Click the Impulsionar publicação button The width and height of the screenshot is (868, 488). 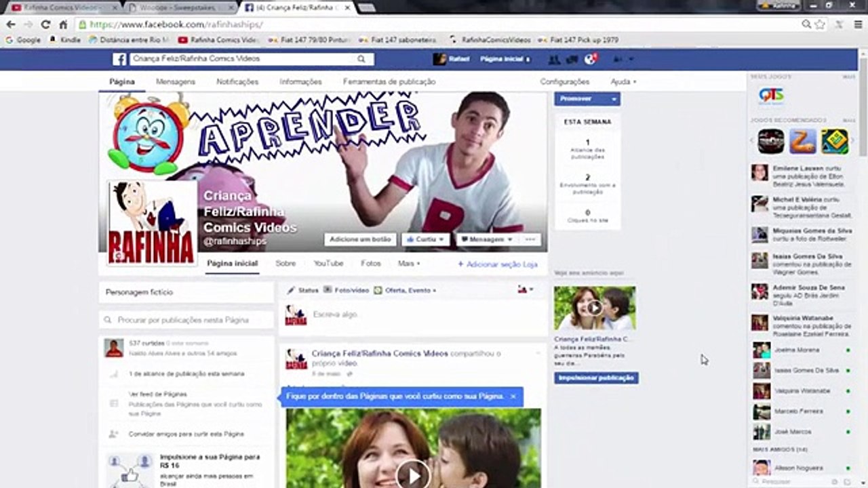[596, 378]
